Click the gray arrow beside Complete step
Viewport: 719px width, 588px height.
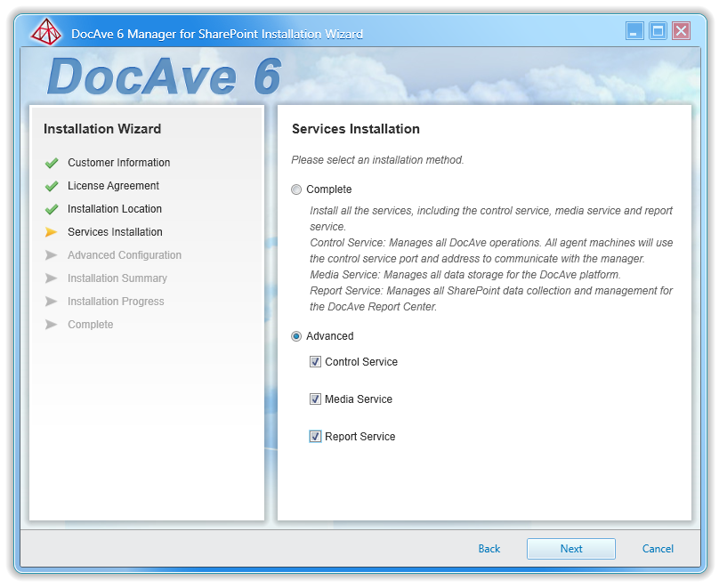(x=52, y=325)
